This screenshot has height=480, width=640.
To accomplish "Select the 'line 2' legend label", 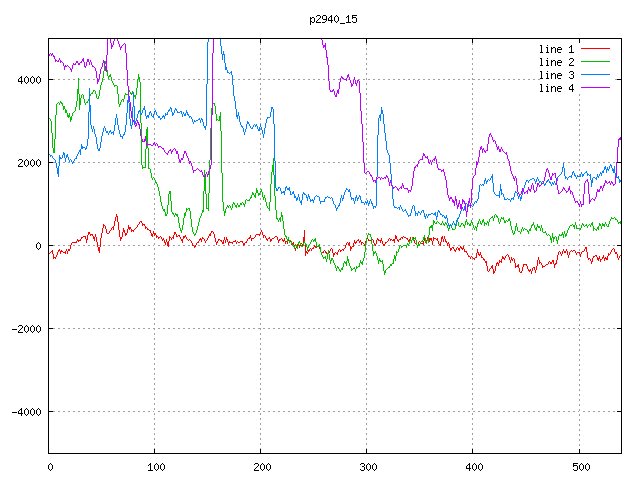I will 557,62.
